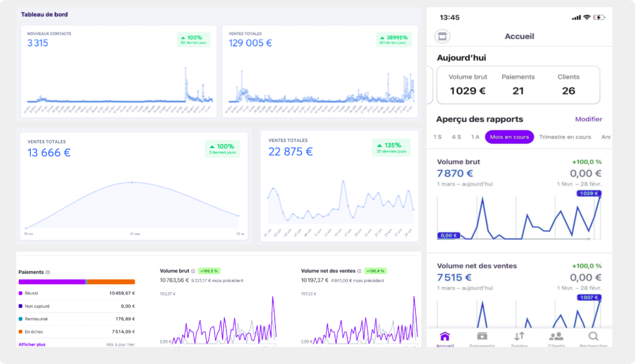Viewport: 635px width, 364px height.
Task: Go to the Clients people icon
Action: 556,336
